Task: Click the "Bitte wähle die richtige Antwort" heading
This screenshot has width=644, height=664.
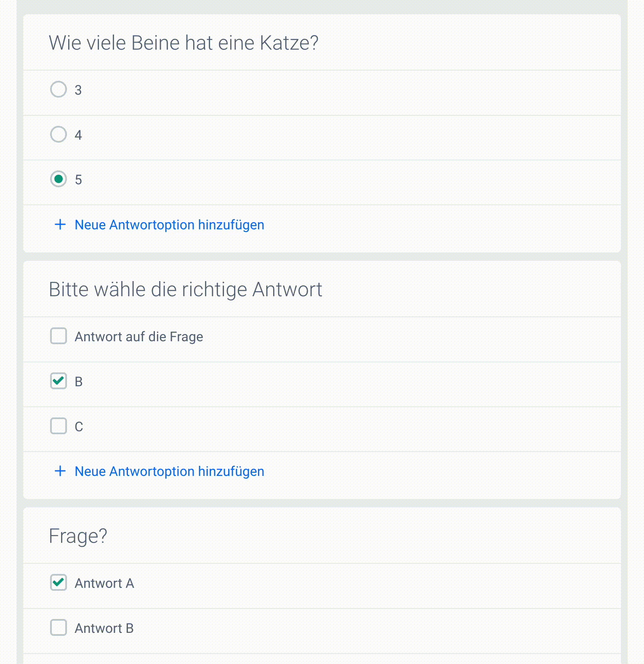Action: click(185, 290)
